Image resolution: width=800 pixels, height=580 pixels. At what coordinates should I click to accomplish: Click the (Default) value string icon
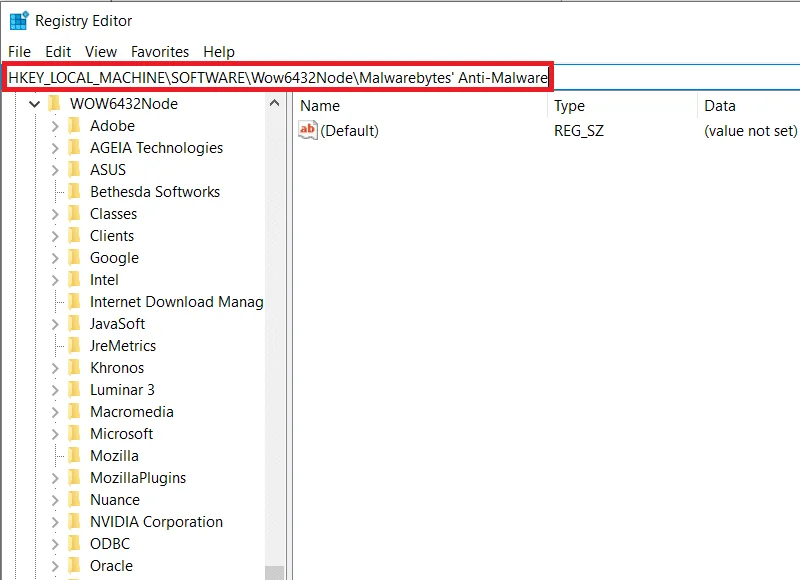point(308,130)
